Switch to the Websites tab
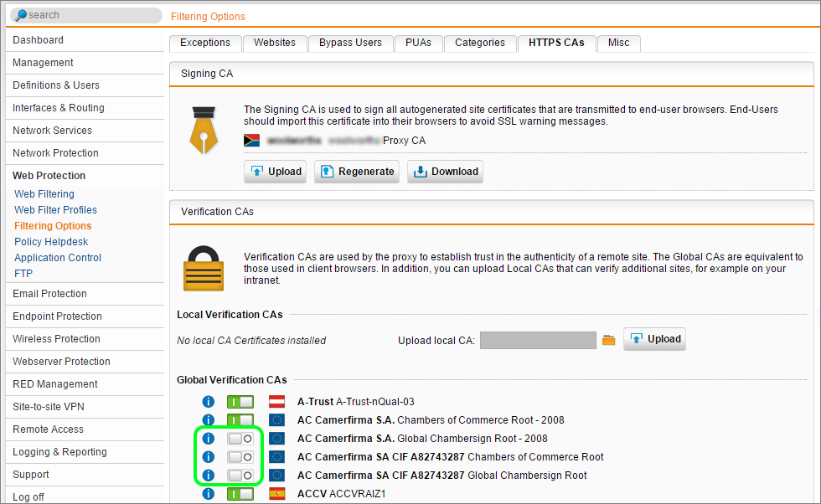Image resolution: width=821 pixels, height=504 pixels. coord(275,43)
